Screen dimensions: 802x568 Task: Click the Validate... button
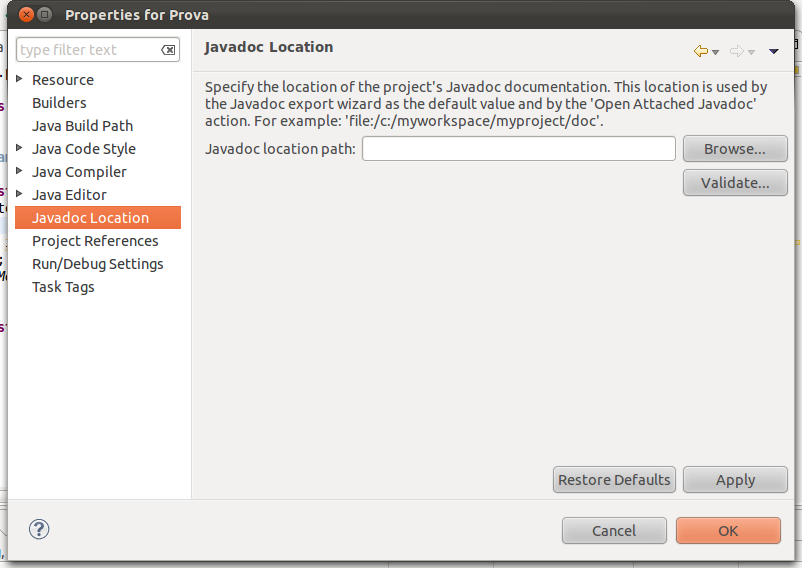pyautogui.click(x=735, y=183)
